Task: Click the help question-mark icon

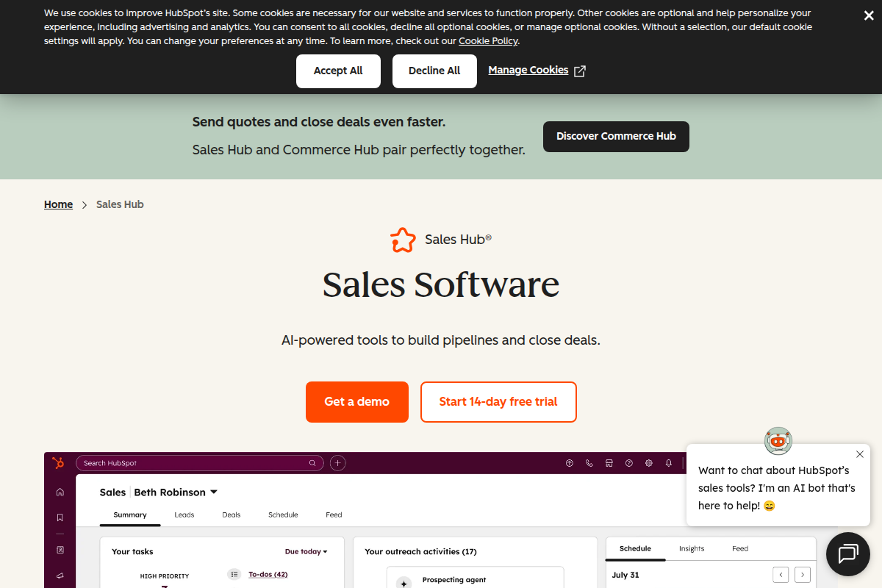Action: (x=629, y=463)
